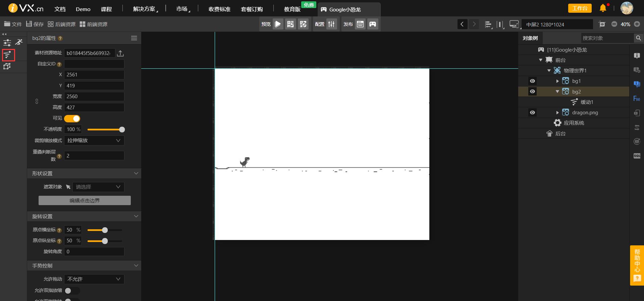Collapse the 形状设置 section
This screenshot has width=644, height=301.
tap(136, 173)
